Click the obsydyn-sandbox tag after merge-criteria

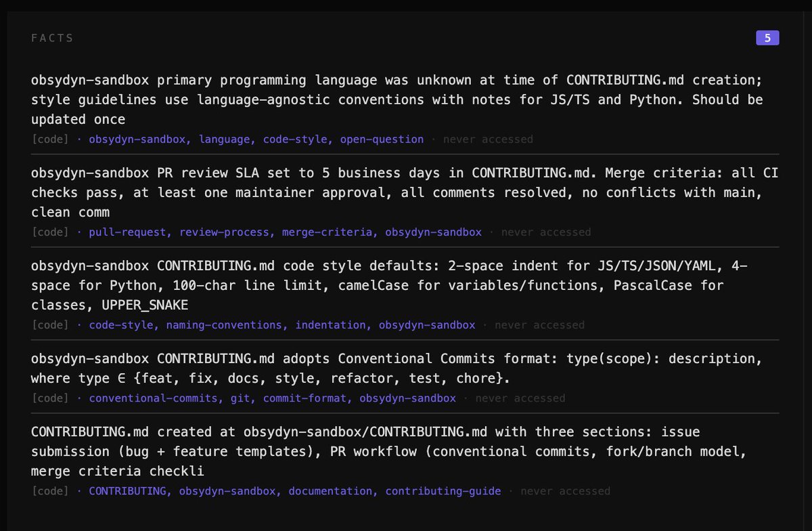(434, 232)
